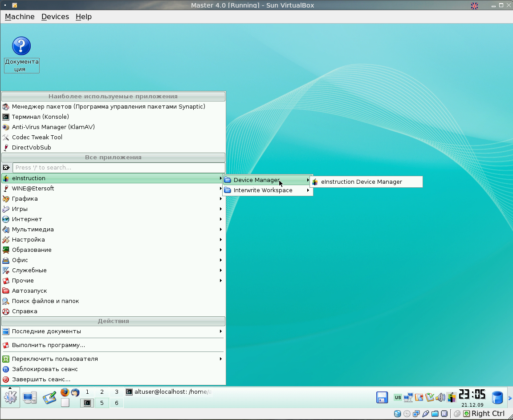Image resolution: width=513 pixels, height=420 pixels.
Task: Click the VirtualBox virtualization chip icon
Action: 444,414
